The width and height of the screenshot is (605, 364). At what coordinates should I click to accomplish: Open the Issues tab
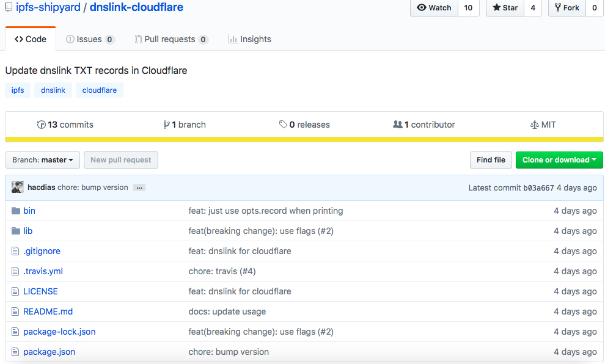(x=90, y=39)
